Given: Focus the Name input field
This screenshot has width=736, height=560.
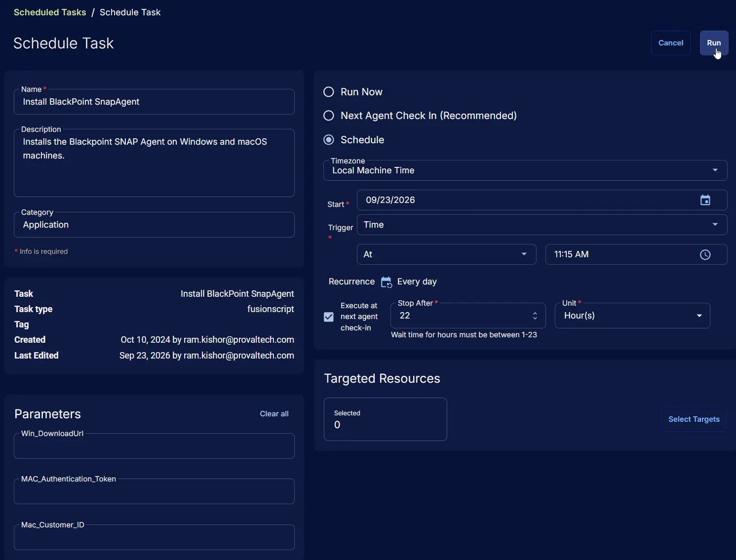Looking at the screenshot, I should point(154,102).
